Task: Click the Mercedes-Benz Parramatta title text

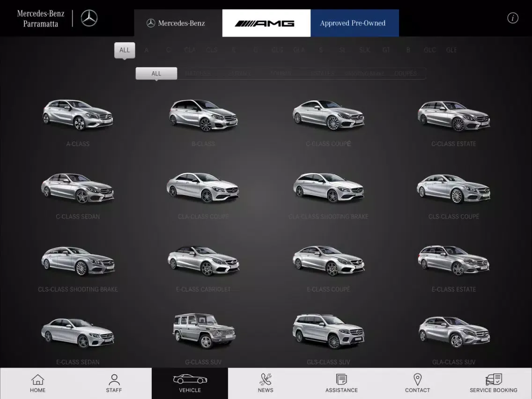Action: click(40, 18)
